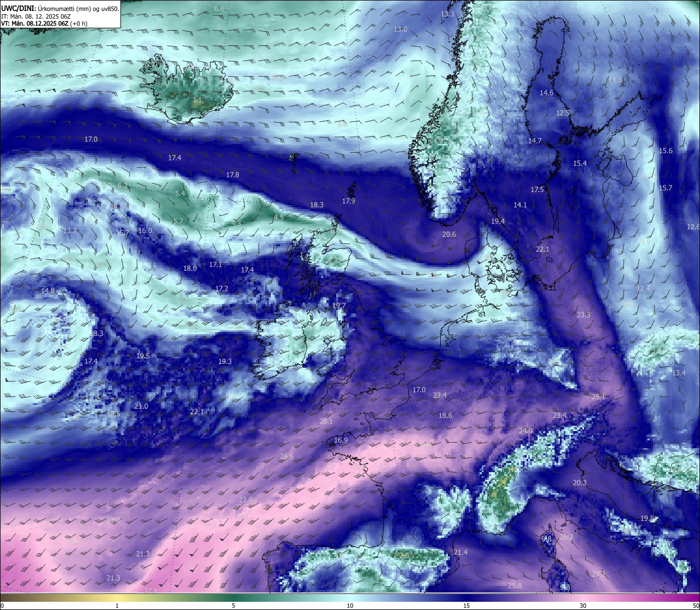
Task: Click the 17.5 value label
Action: [x=537, y=189]
